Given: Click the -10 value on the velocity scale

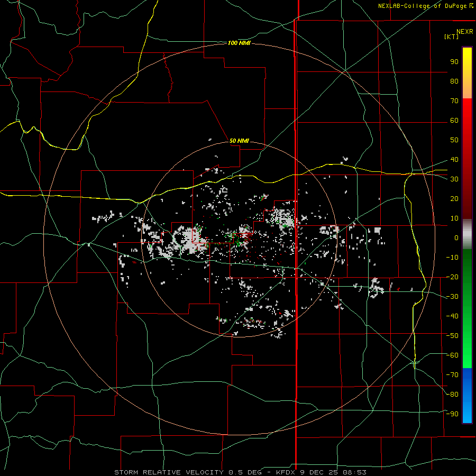Looking at the screenshot, I should click(452, 258).
